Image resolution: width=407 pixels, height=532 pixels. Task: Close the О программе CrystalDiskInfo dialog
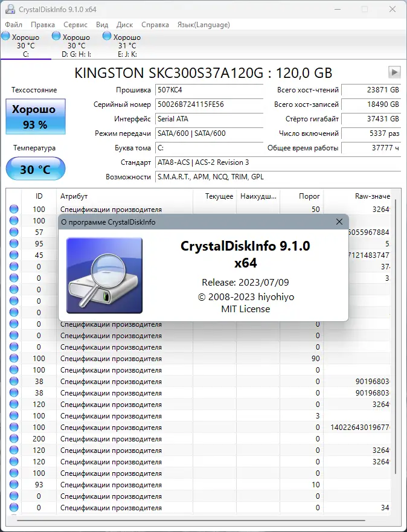click(x=339, y=222)
